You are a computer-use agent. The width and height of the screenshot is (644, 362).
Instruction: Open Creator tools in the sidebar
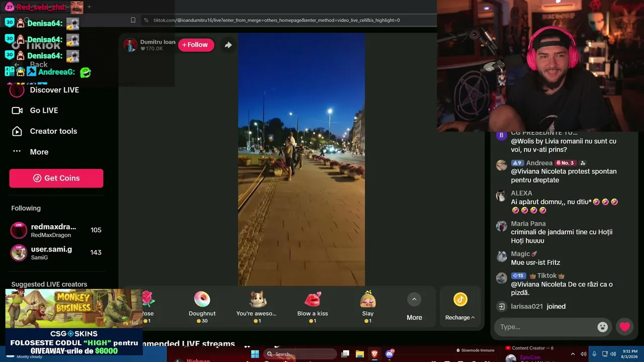pyautogui.click(x=53, y=131)
